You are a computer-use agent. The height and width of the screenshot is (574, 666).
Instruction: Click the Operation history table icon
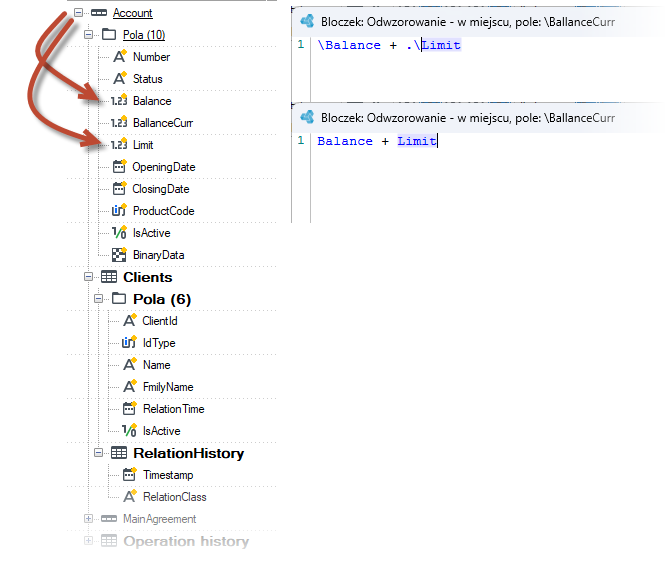pos(109,541)
